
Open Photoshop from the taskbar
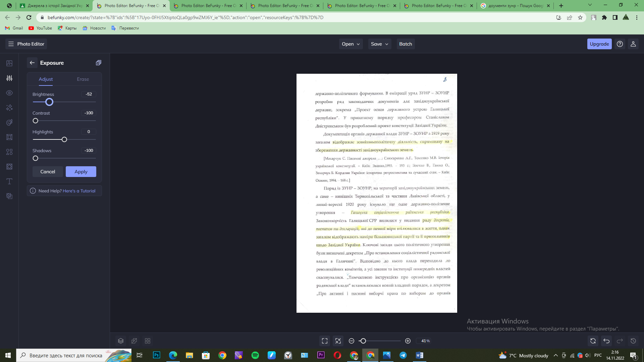point(157,355)
